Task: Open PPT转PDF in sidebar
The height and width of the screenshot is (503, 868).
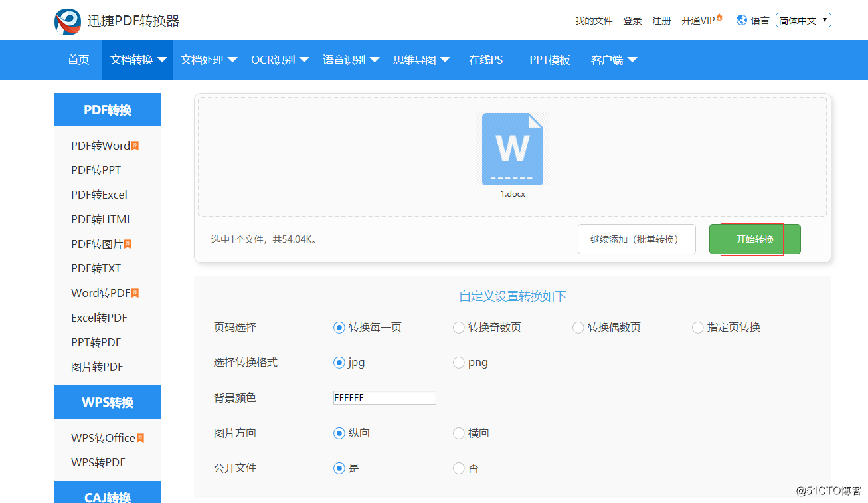Action: click(96, 342)
